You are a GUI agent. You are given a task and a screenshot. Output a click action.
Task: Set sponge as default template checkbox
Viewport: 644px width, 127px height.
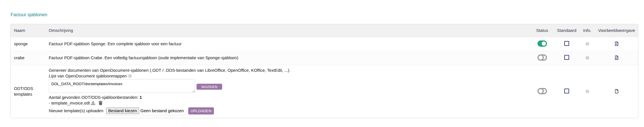(566, 44)
